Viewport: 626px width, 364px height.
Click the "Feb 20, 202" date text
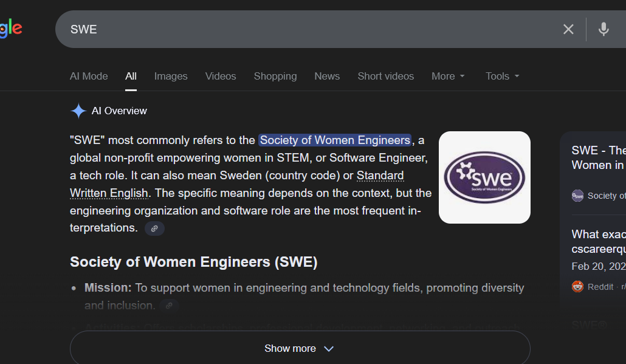[598, 266]
